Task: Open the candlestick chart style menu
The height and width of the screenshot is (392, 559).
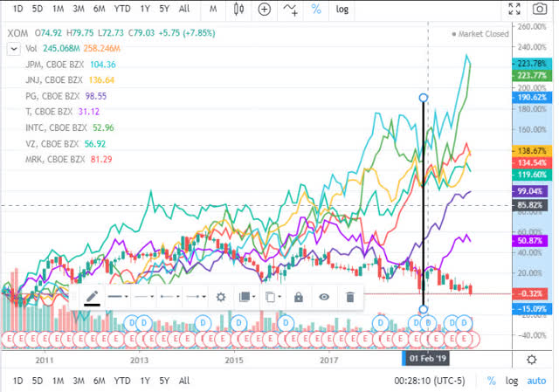Action: 238,10
